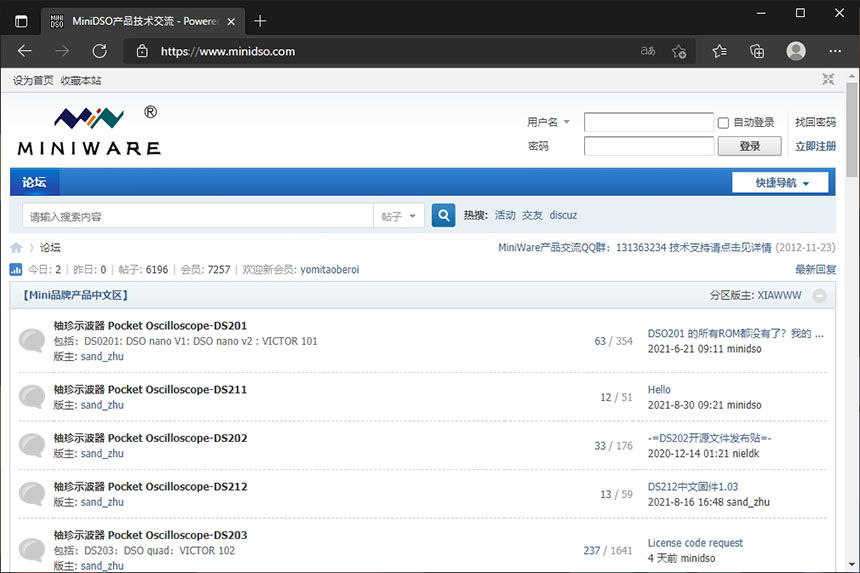Open the browser Settings and more menu
Image resolution: width=860 pixels, height=573 pixels.
point(835,51)
